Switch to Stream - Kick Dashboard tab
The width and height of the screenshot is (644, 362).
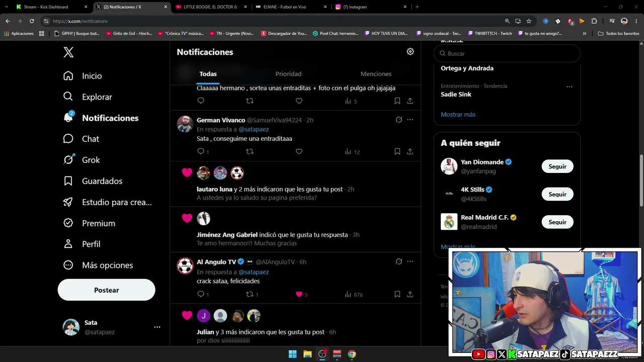(50, 7)
